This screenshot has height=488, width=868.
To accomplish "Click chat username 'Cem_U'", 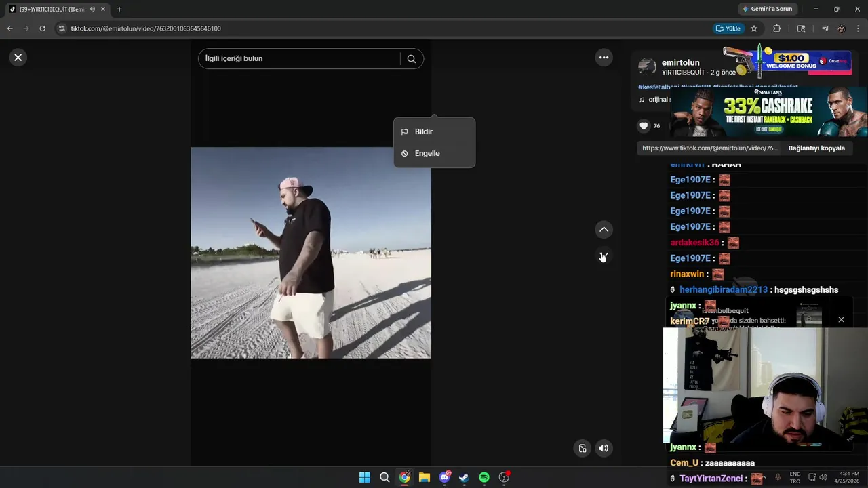I will (684, 463).
